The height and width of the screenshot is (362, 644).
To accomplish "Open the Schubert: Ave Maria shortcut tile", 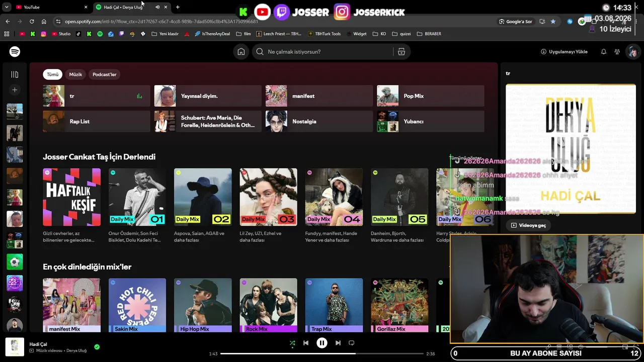I will [x=208, y=121].
